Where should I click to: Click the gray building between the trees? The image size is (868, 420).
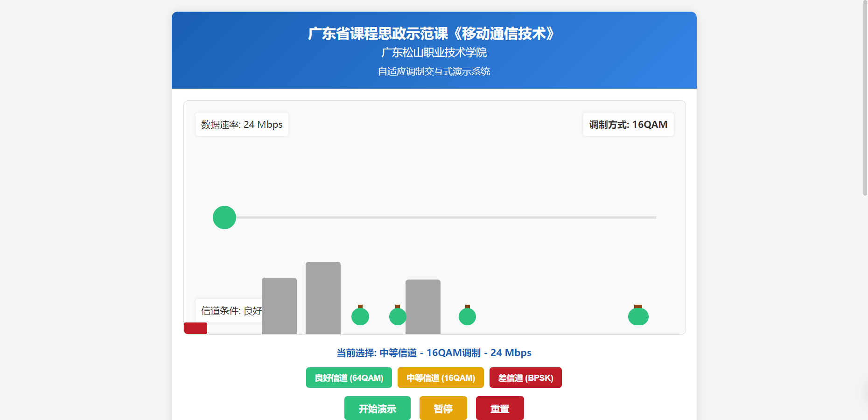click(x=423, y=307)
